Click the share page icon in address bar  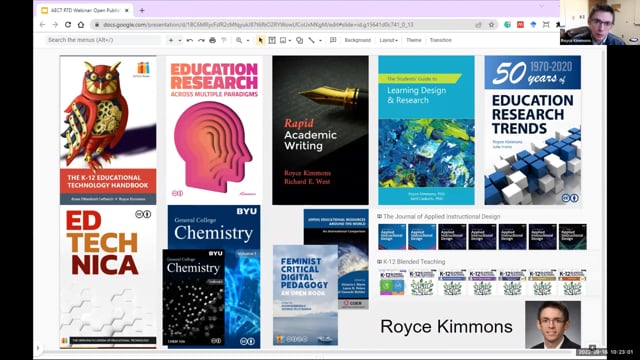478,25
